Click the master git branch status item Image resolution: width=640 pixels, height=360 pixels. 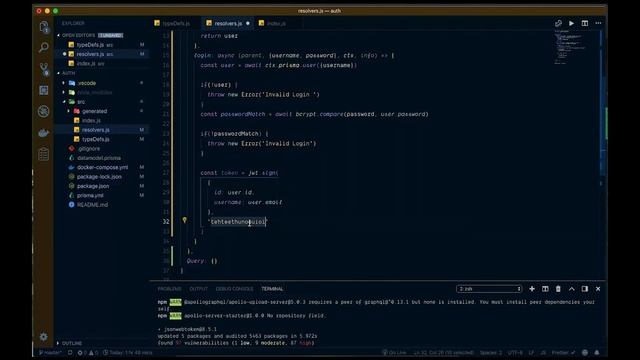pyautogui.click(x=50, y=352)
